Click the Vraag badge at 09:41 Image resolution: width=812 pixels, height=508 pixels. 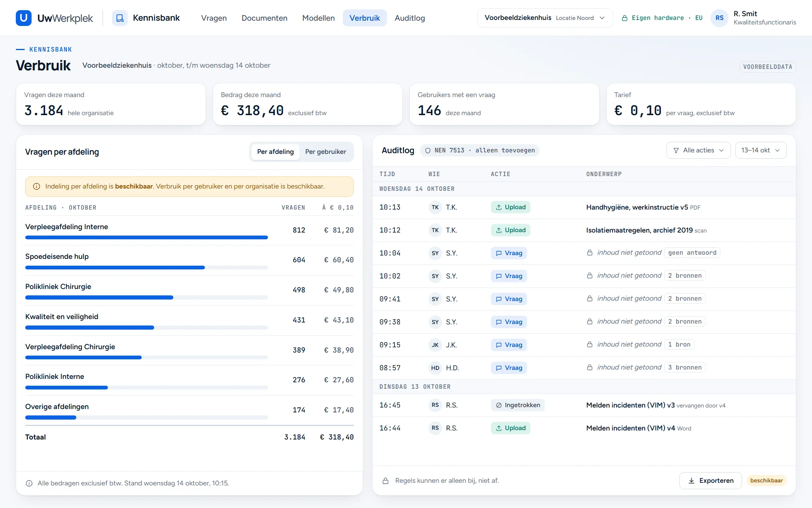[x=509, y=299]
